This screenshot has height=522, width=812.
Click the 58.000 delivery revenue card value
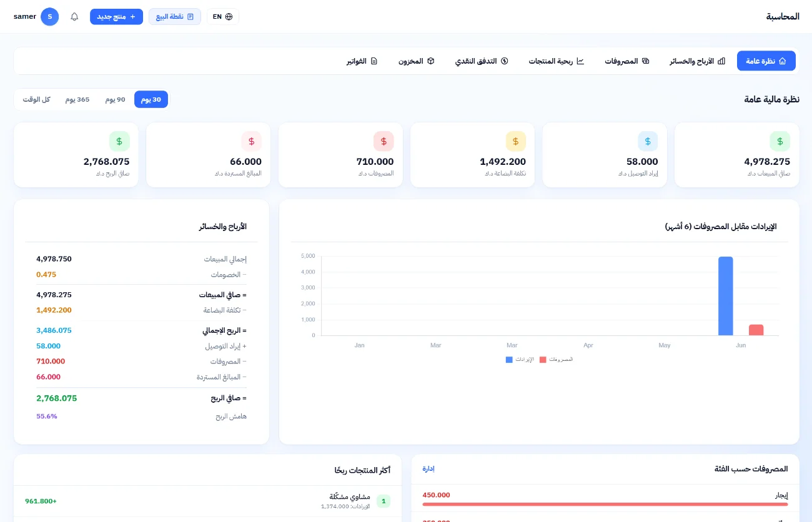tap(642, 162)
